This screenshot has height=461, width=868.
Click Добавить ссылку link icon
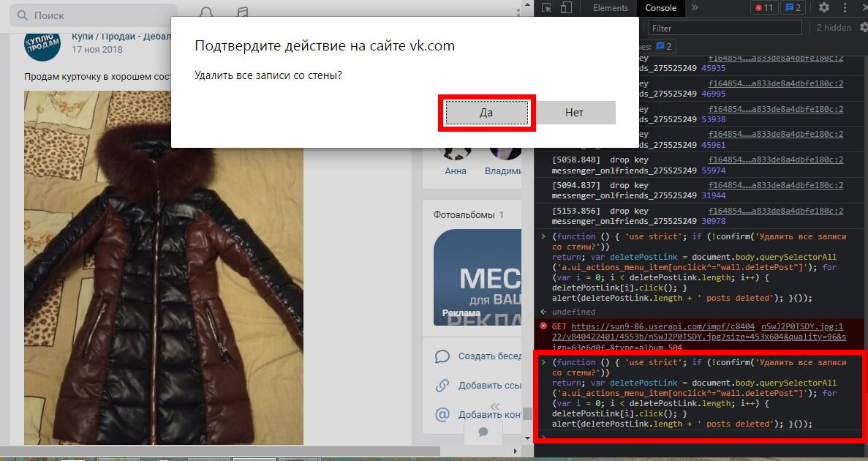[442, 385]
